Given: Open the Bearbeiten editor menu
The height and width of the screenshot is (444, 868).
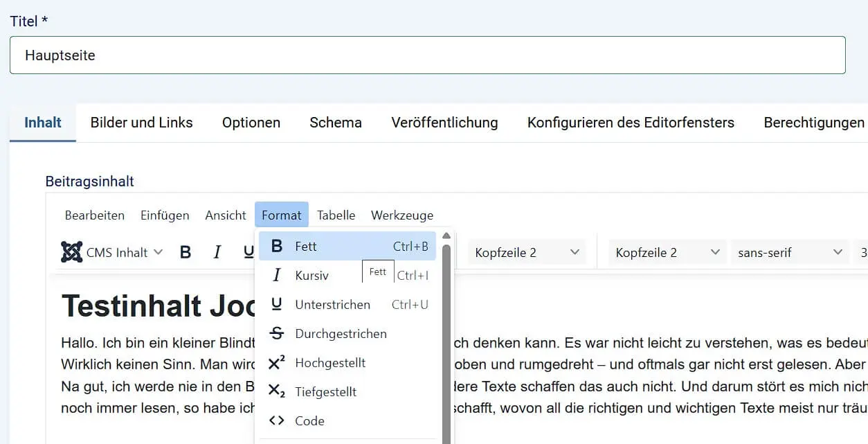Looking at the screenshot, I should click(94, 215).
